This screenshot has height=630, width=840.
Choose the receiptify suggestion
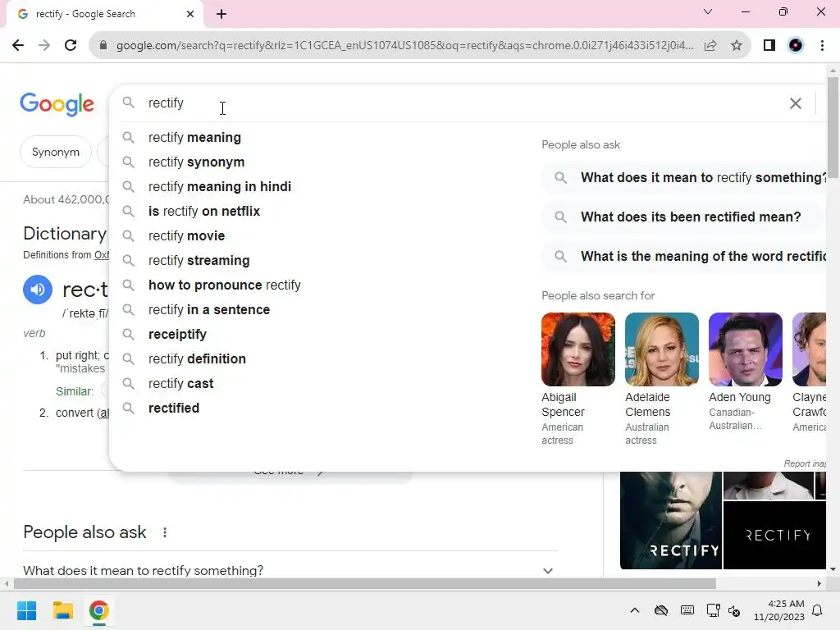click(x=177, y=335)
